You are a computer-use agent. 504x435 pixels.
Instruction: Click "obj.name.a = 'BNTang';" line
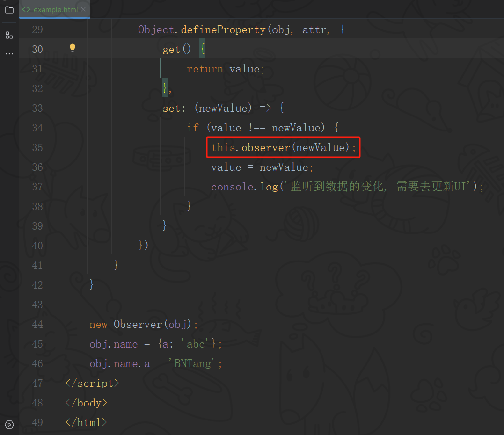click(x=155, y=363)
